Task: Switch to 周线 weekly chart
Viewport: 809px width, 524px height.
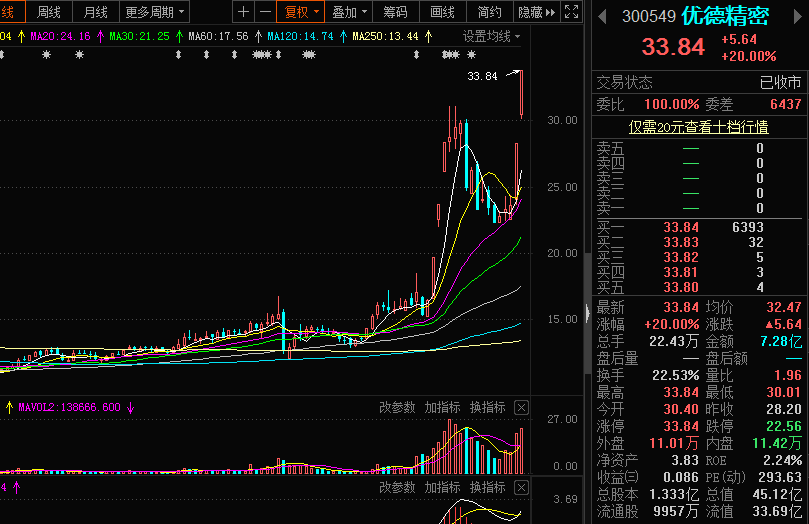Action: (48, 12)
